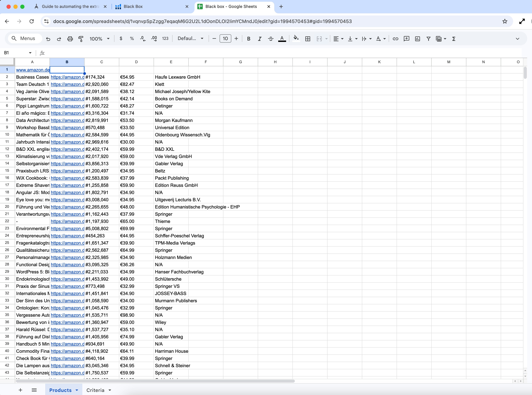
Task: Insert chart using toolbar icon
Action: [417, 39]
